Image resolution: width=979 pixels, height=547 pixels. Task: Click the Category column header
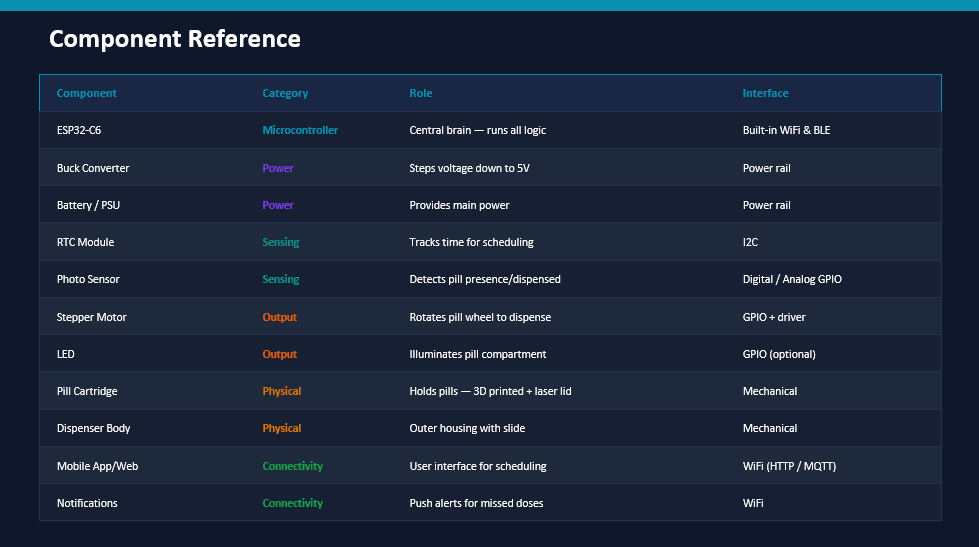(x=285, y=93)
